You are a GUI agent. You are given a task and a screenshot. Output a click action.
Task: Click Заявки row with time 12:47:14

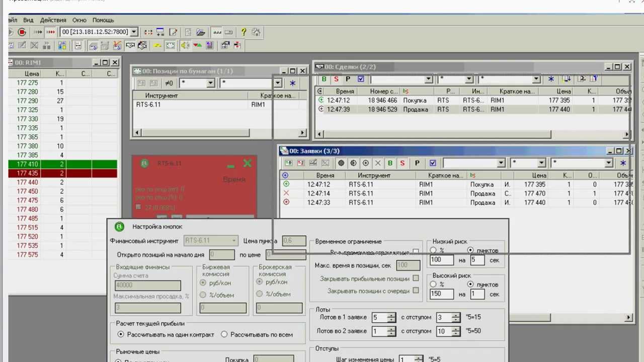455,194
